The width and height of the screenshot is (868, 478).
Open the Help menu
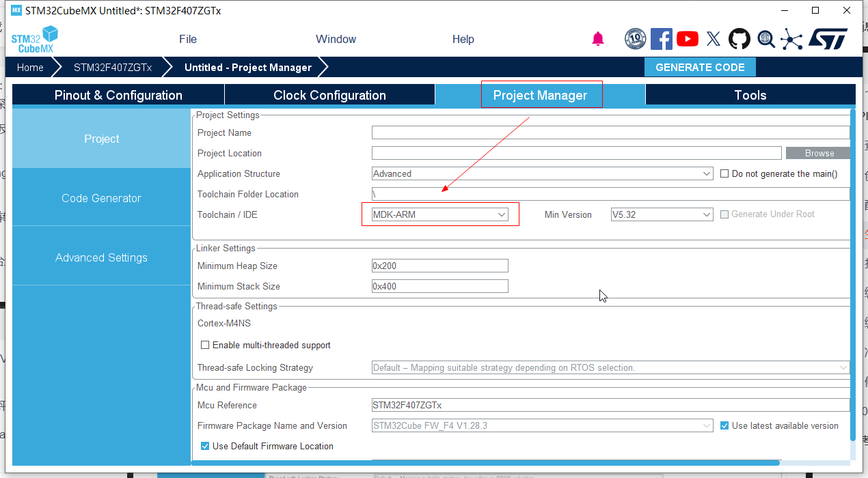click(x=463, y=39)
